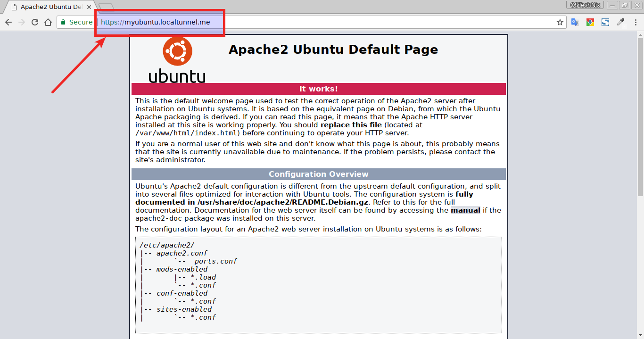
Task: Follow the manual link
Action: click(465, 210)
